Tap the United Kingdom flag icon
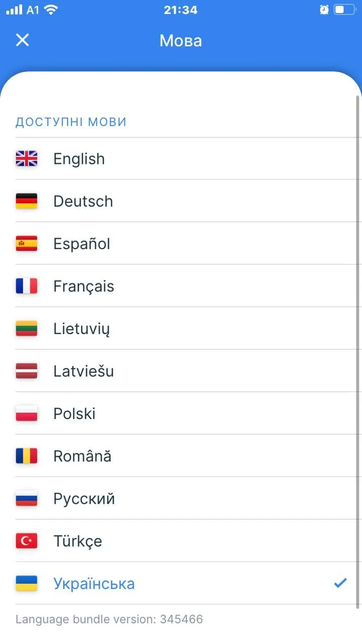Viewport: 362px width, 644px height. coord(27,159)
